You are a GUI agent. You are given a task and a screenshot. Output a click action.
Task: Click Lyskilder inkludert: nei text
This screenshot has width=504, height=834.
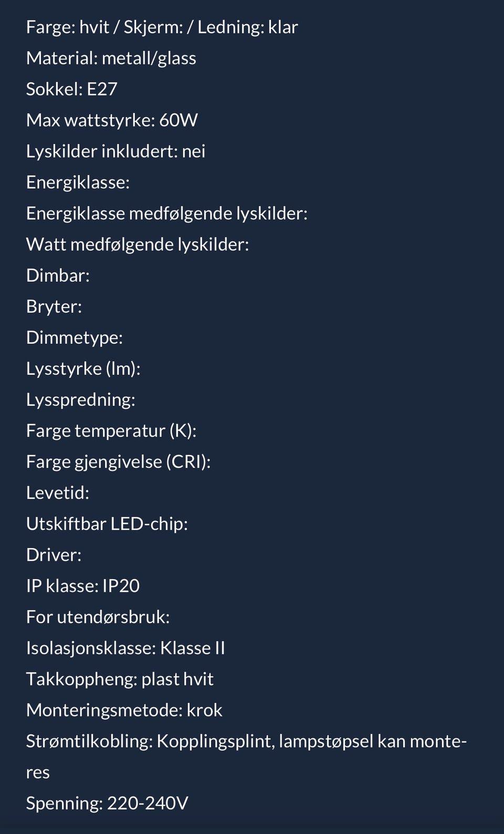click(115, 151)
